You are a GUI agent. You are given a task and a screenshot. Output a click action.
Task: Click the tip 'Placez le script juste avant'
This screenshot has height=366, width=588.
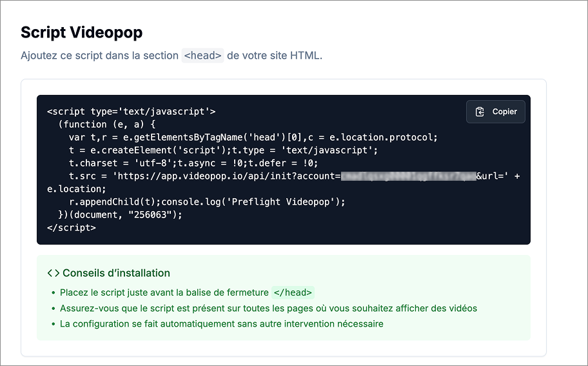[x=187, y=292]
